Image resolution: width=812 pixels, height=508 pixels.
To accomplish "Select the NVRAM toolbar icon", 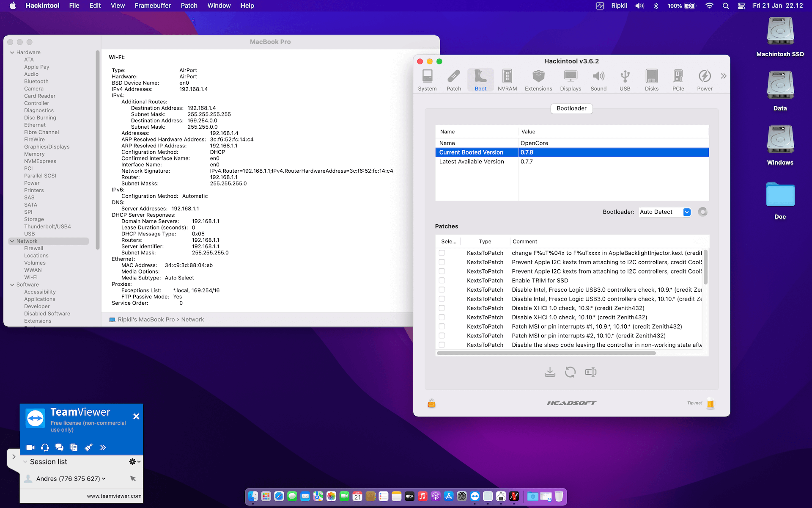I will [x=507, y=80].
